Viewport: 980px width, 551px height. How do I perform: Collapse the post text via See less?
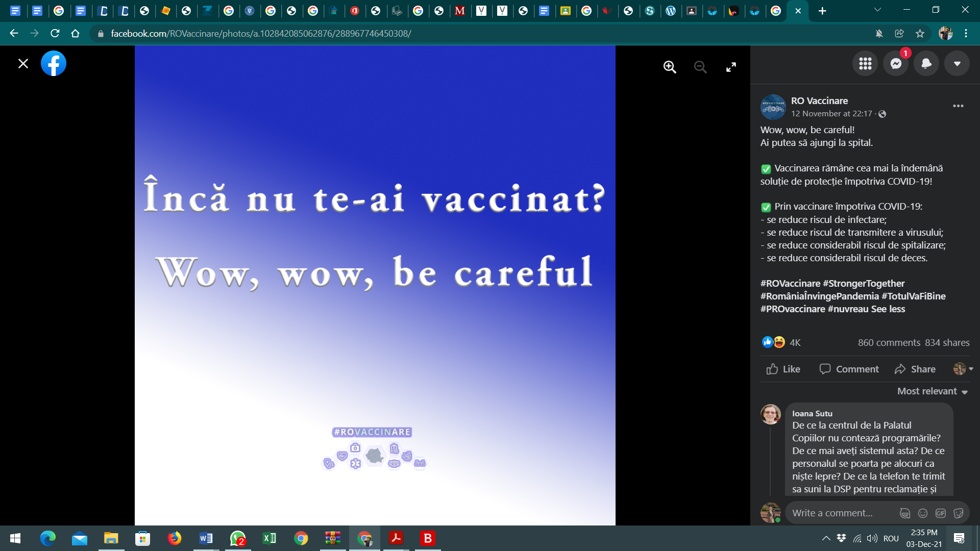889,309
